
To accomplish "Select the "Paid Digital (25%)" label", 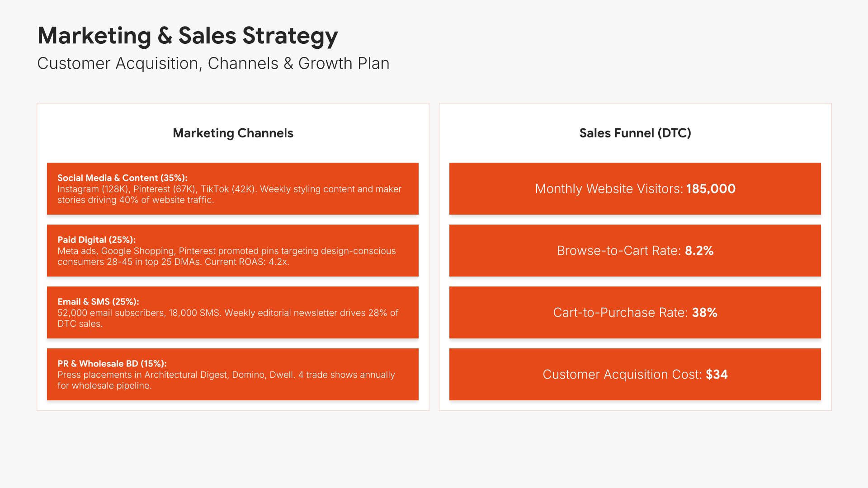I will click(96, 240).
